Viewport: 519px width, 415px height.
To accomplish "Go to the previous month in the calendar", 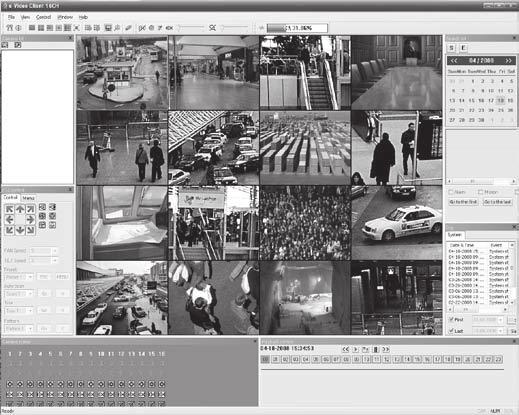I will (x=454, y=60).
